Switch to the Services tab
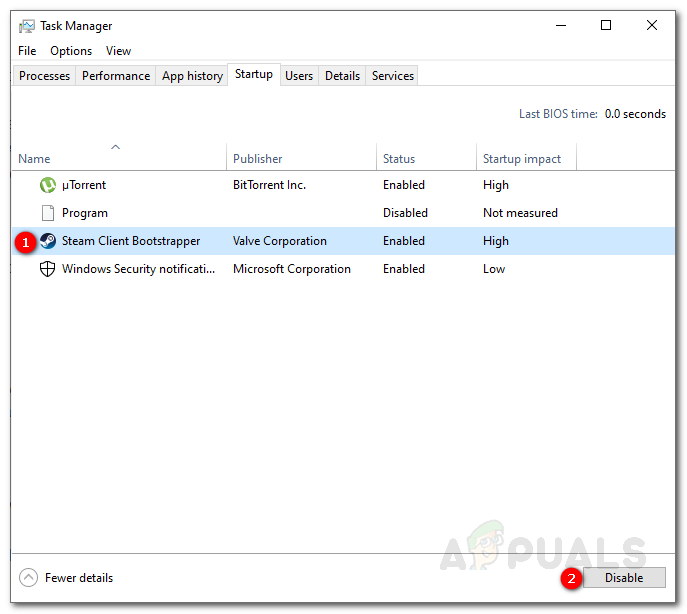 pos(393,76)
